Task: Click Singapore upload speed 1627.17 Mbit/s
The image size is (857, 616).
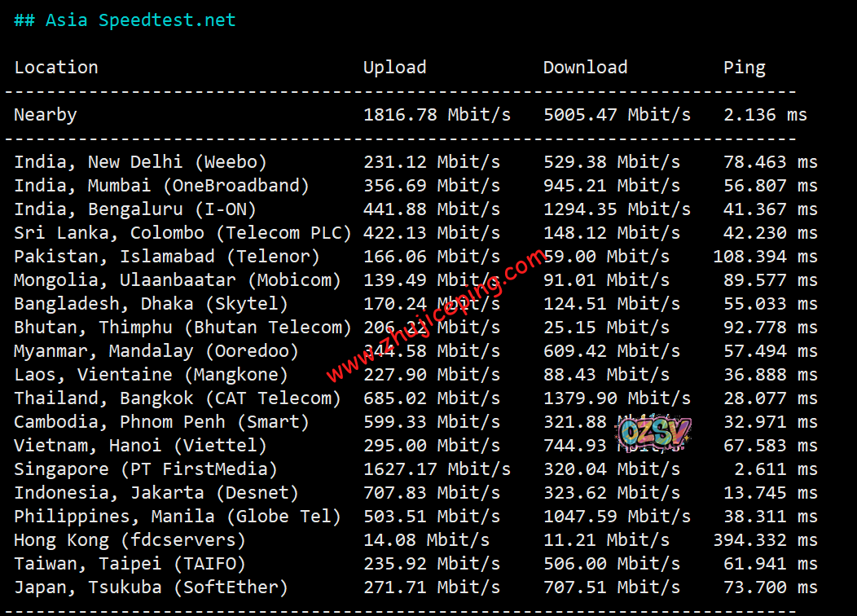Action: [437, 469]
